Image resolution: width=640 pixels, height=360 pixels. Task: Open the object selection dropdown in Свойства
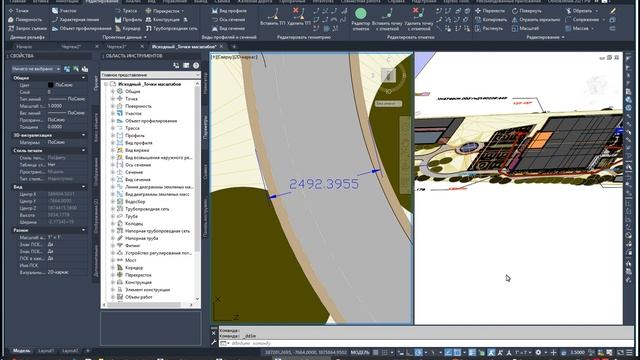pos(36,69)
